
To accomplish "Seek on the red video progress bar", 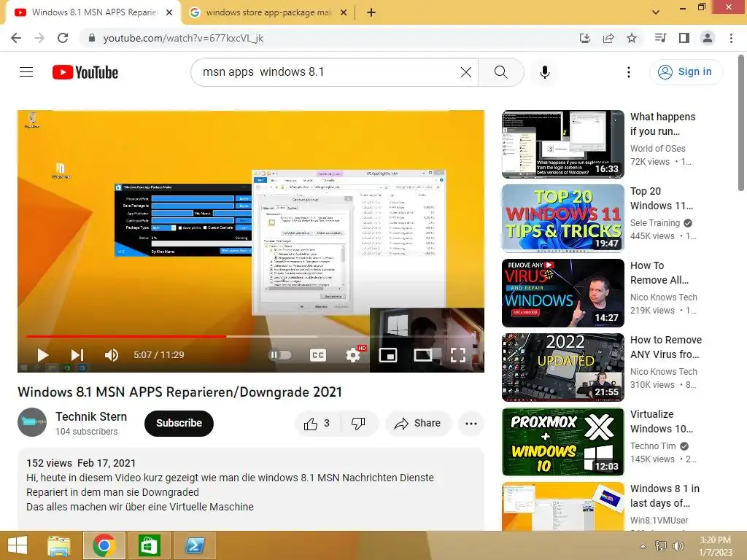I will (x=125, y=336).
